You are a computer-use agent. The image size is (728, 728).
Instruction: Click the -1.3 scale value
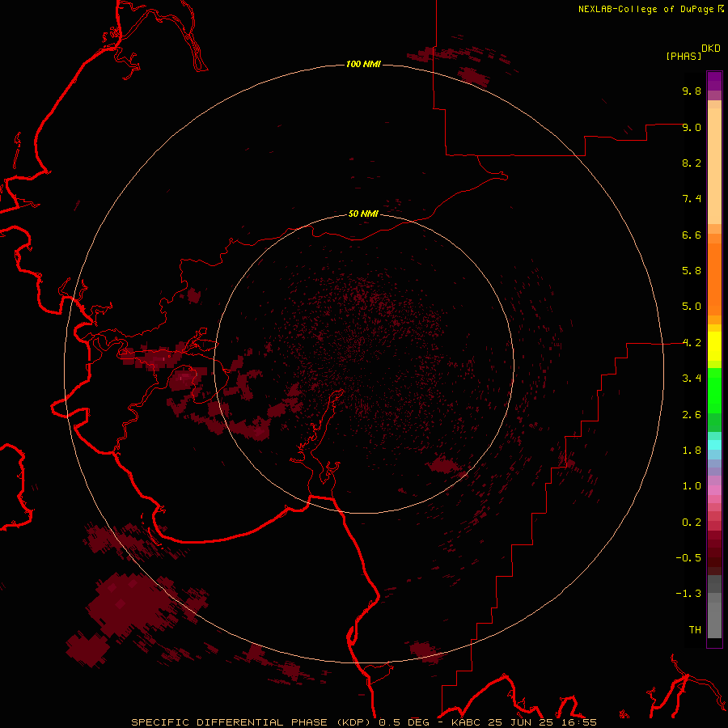(688, 594)
